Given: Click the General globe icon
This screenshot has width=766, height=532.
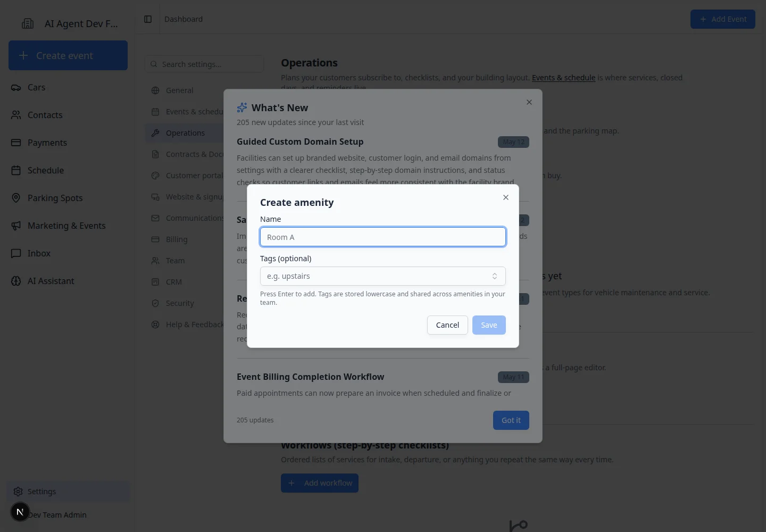Looking at the screenshot, I should tap(155, 90).
